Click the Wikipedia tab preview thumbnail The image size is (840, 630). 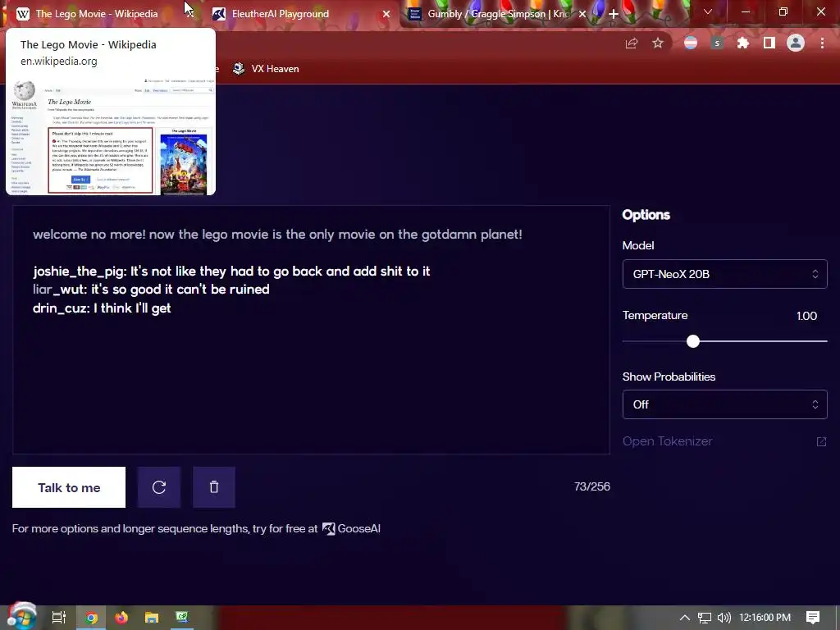point(111,135)
